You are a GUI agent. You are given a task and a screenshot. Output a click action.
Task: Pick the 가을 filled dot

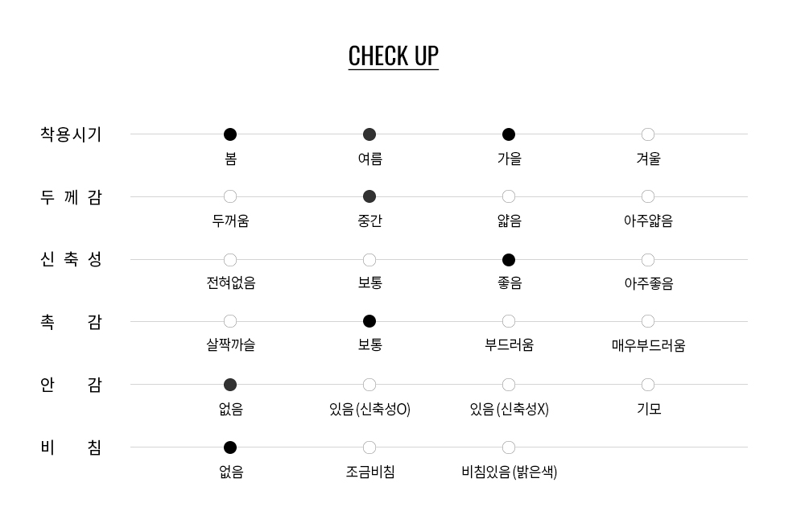coord(508,134)
